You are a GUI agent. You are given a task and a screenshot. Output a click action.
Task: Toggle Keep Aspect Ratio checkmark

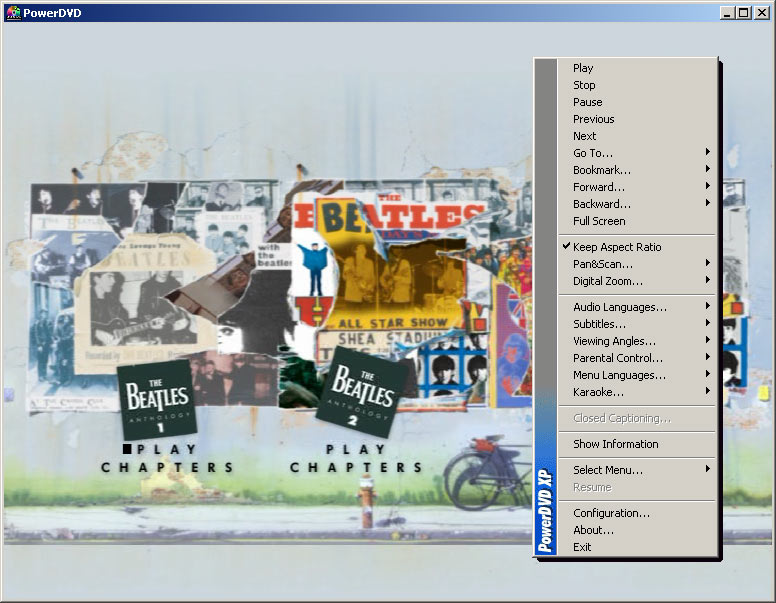pyautogui.click(x=567, y=246)
